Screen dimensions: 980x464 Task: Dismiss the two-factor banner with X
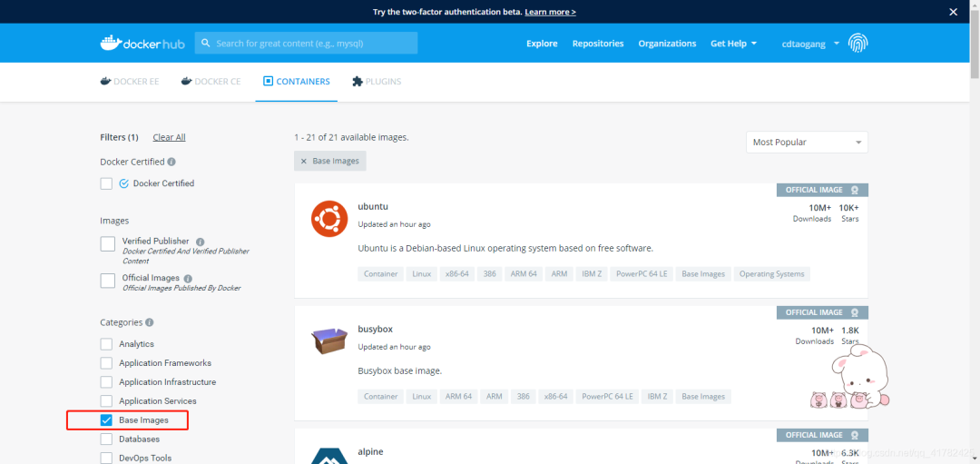953,12
